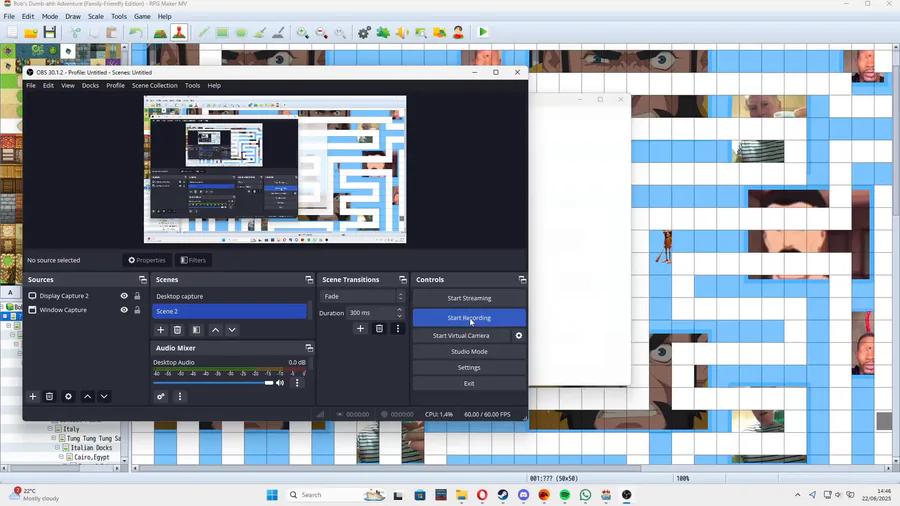Collapse Italian Docks map tree node
Image resolution: width=900 pixels, height=506 pixels.
point(57,447)
